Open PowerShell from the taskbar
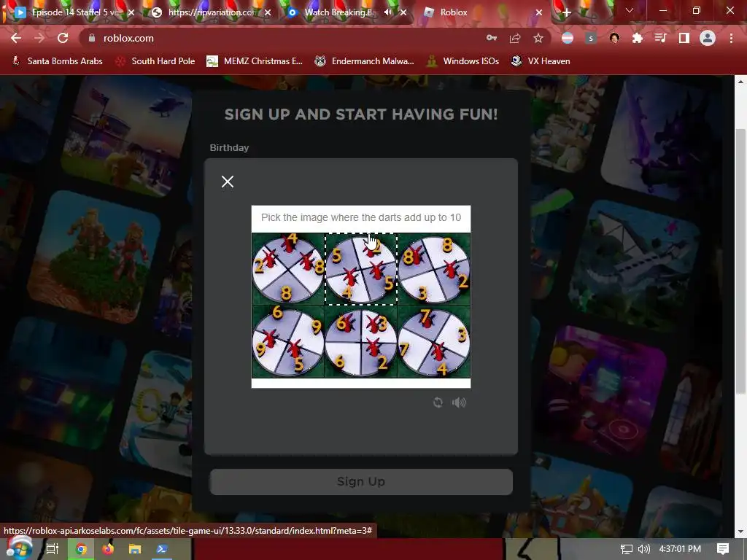The image size is (747, 560). coord(161,549)
